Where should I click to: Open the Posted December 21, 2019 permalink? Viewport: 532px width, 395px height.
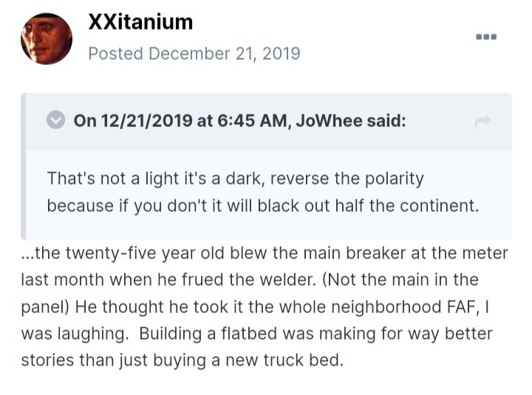click(x=194, y=54)
